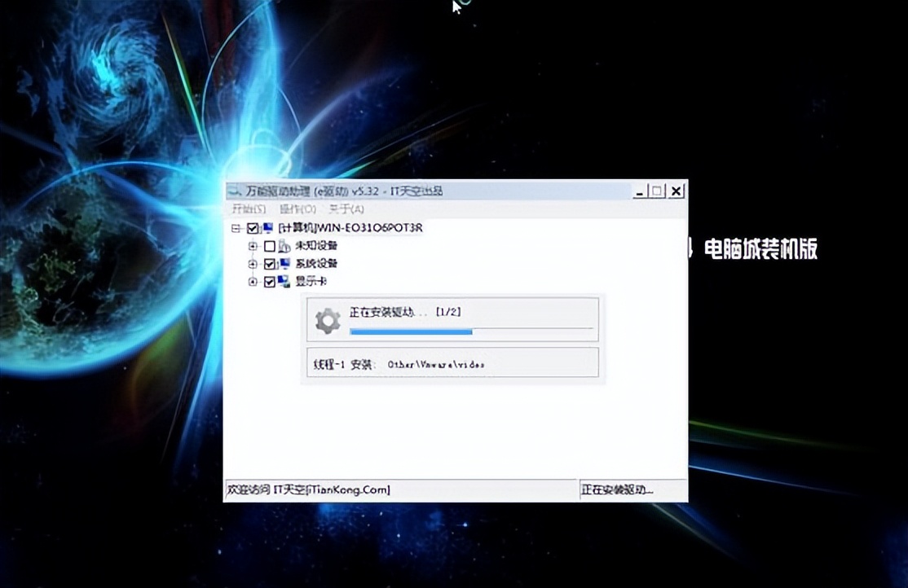Screen dimensions: 908x588
Task: Expand the 系统设备 tree node
Action: 253,264
